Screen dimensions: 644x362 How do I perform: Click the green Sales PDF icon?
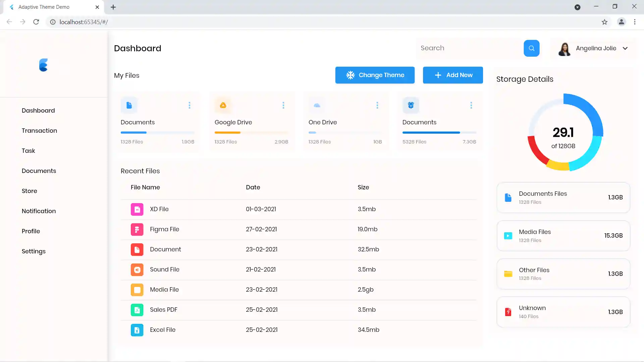point(137,310)
